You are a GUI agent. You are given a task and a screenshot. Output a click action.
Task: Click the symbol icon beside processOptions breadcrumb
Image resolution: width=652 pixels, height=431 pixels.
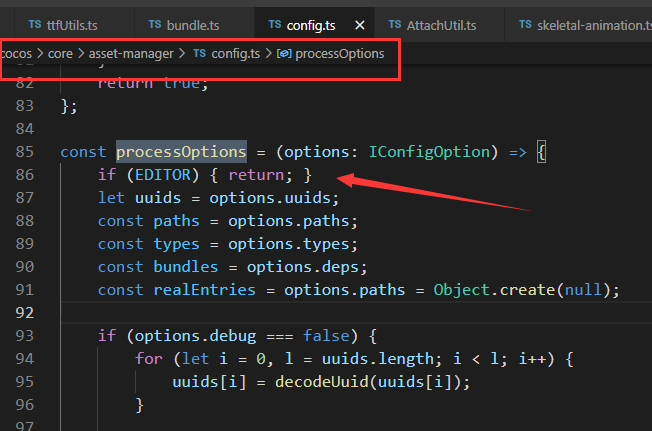click(283, 53)
